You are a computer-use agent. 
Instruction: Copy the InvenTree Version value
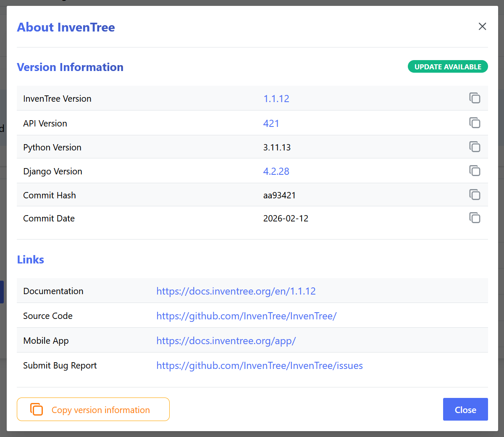(475, 98)
